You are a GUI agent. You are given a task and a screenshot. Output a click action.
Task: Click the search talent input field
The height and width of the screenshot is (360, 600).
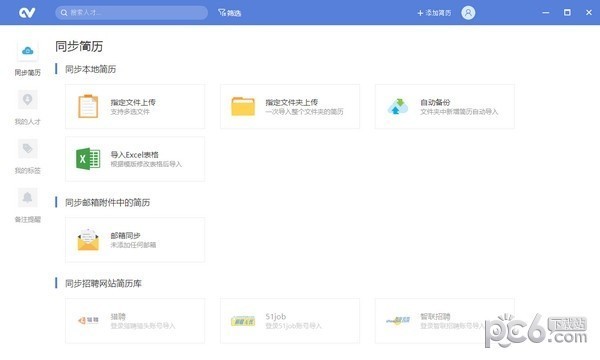tap(131, 13)
